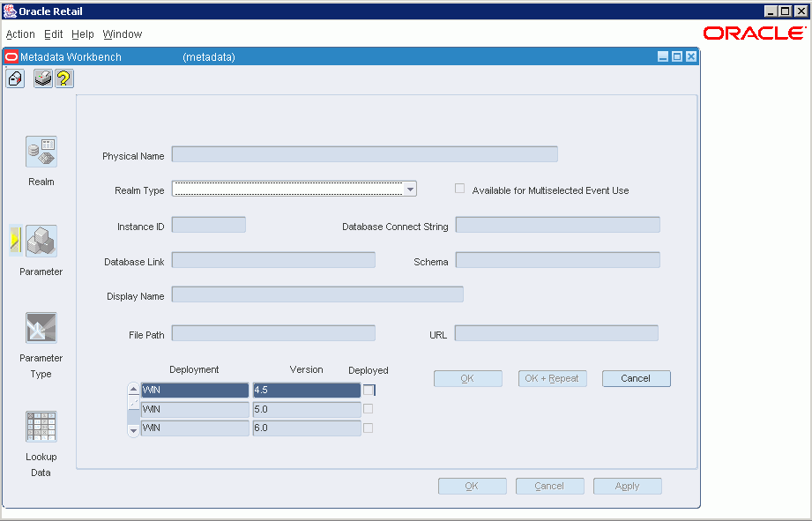Toggle Deployed checkbox for version 4.5
This screenshot has width=812, height=521.
pyautogui.click(x=369, y=390)
